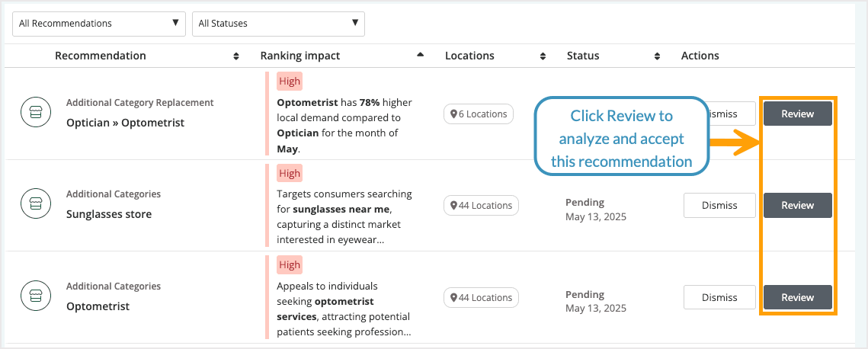Click the store icon beside Optometrist category

pos(35,296)
